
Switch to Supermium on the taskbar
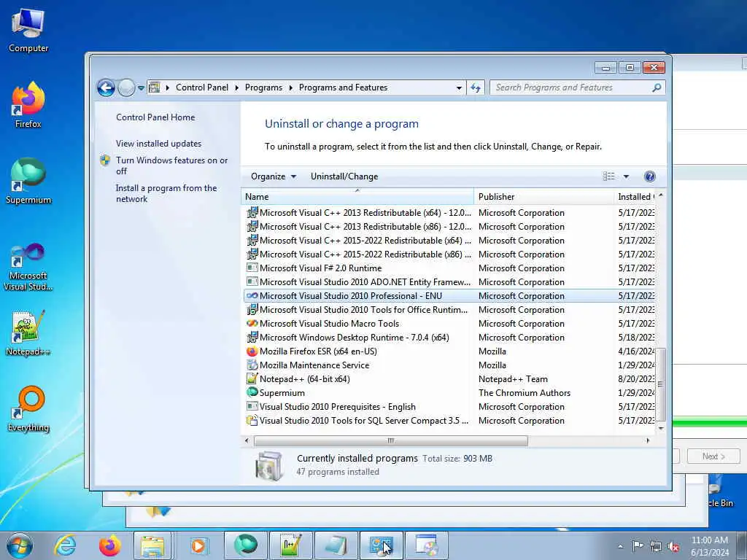[245, 545]
